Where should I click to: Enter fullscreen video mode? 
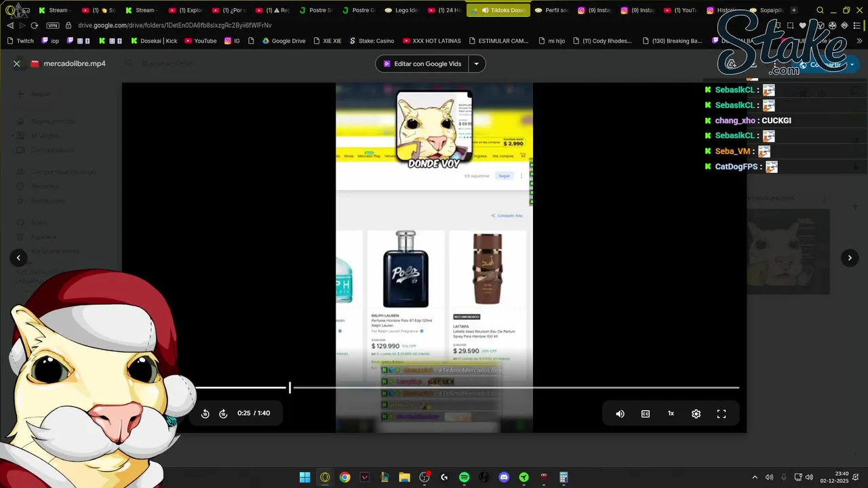(x=722, y=413)
